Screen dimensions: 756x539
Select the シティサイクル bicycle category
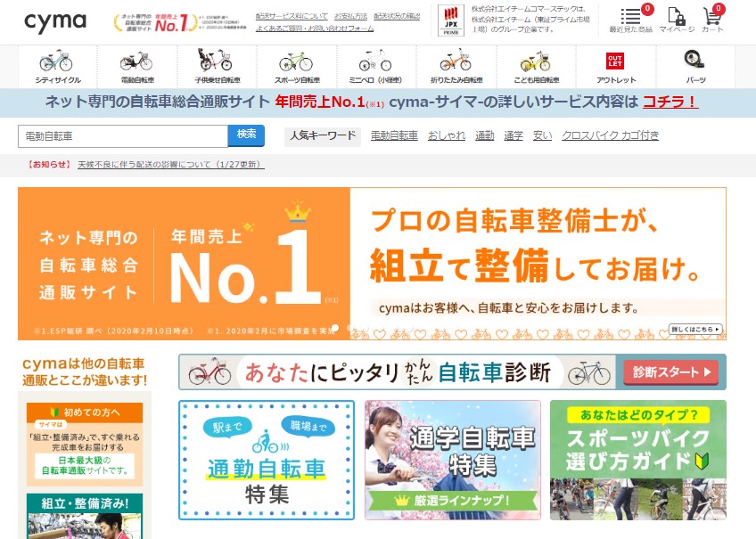click(57, 66)
